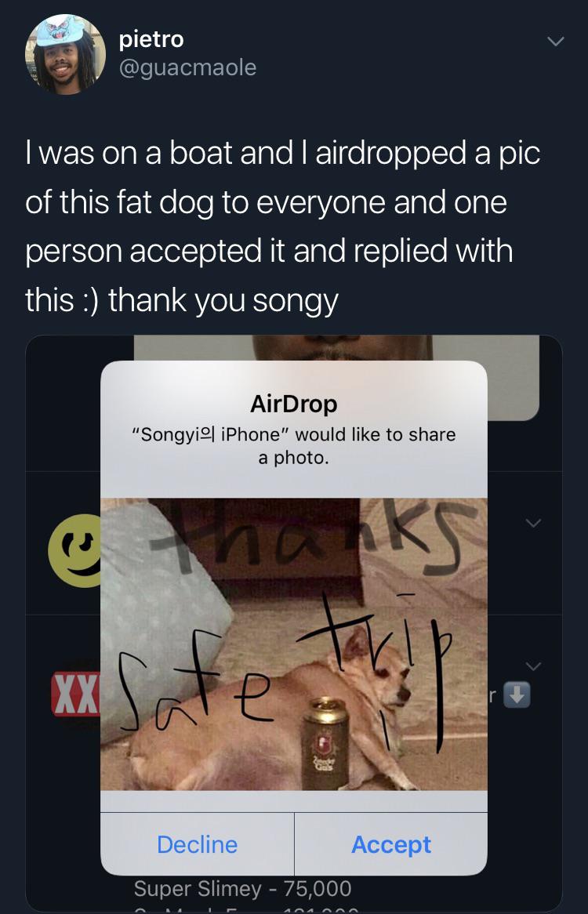
Task: Expand the tweet options chevron
Action: pos(556,42)
